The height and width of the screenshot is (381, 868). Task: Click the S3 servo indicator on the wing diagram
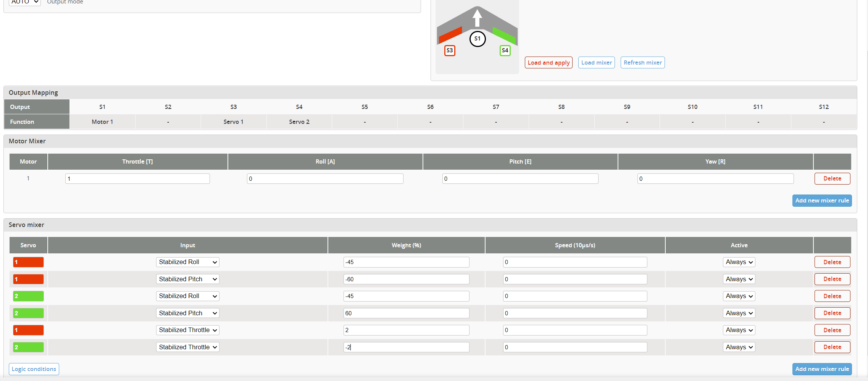pos(450,50)
